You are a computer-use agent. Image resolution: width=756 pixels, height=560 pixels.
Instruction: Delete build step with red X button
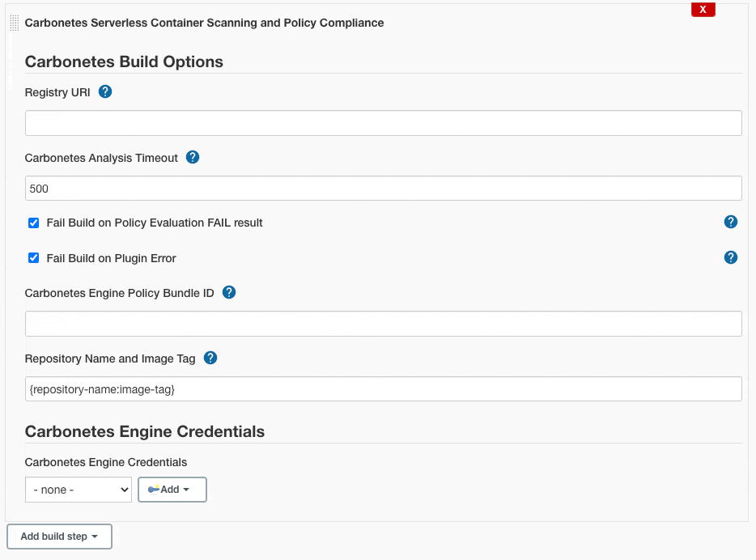click(703, 9)
